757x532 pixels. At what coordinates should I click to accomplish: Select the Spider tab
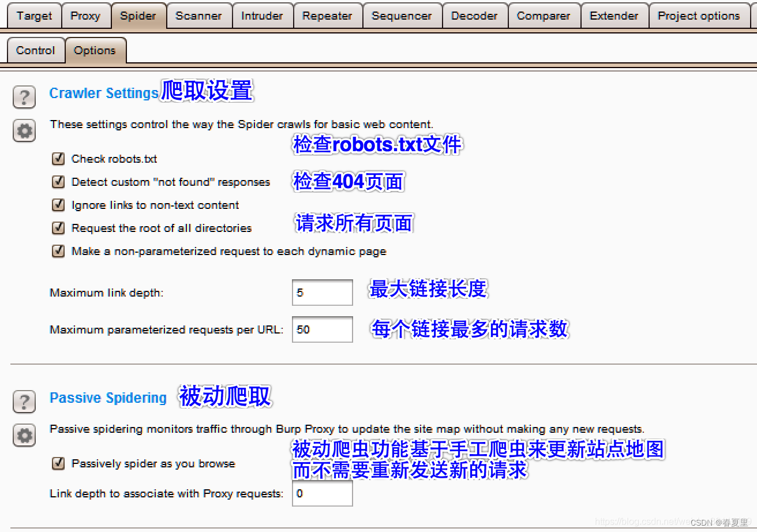[138, 16]
